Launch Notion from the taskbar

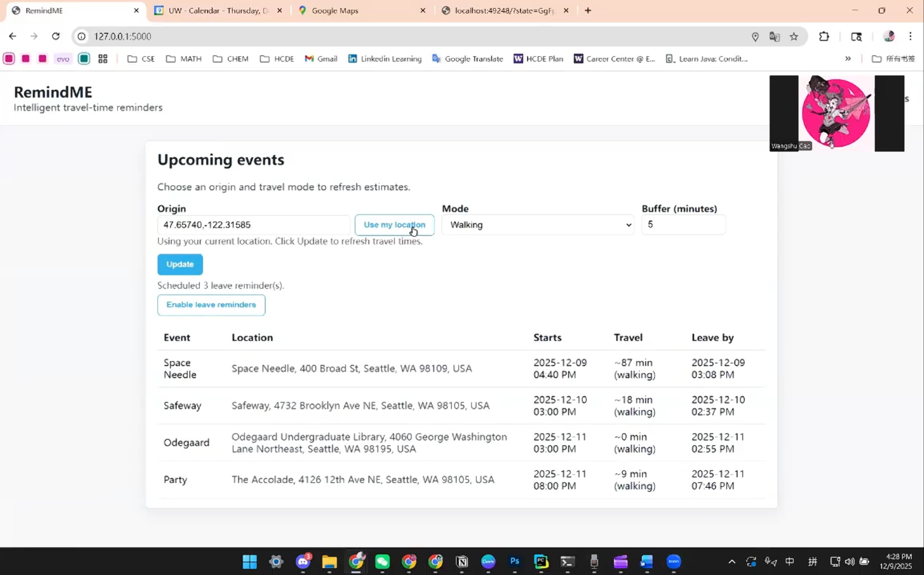[x=462, y=561]
